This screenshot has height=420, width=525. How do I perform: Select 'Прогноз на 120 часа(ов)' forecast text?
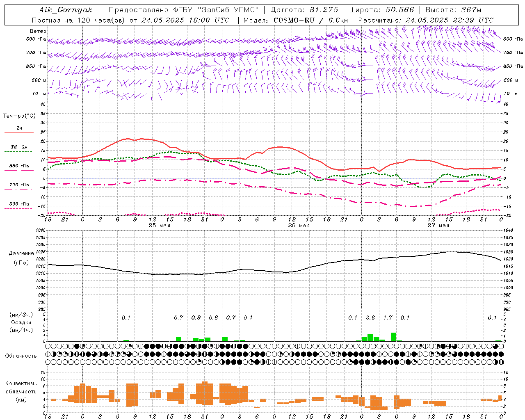(79, 20)
